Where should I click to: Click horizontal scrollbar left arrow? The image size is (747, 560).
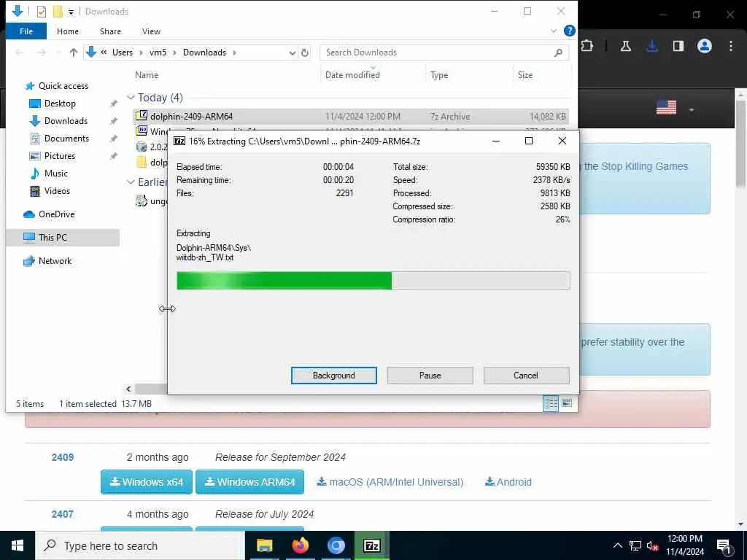click(128, 389)
